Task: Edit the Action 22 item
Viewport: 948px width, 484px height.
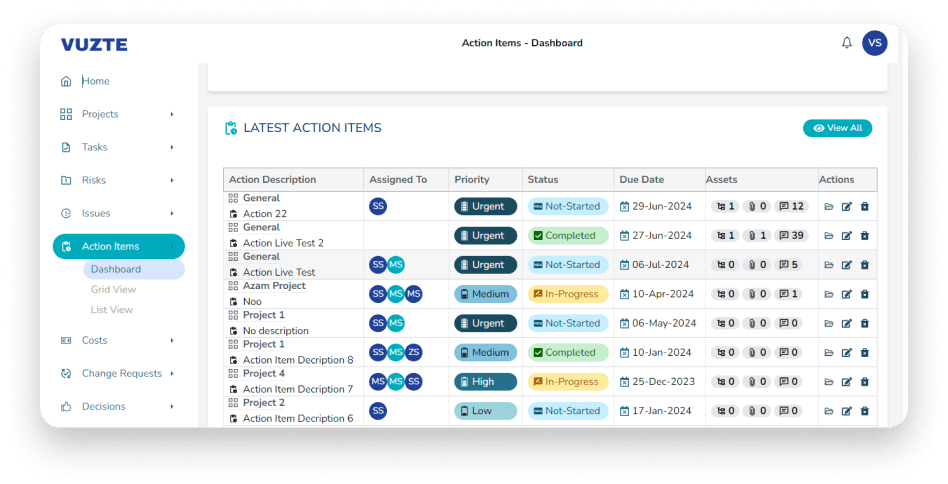Action: click(846, 207)
